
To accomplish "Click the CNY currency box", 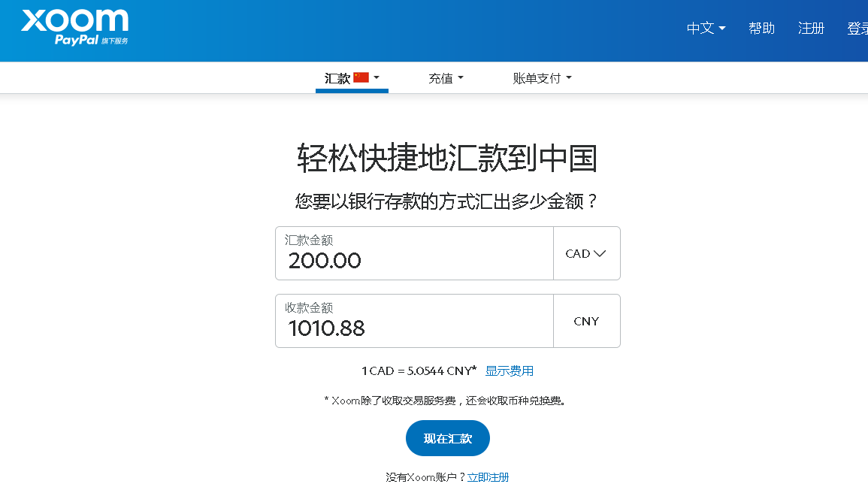I will tap(586, 321).
